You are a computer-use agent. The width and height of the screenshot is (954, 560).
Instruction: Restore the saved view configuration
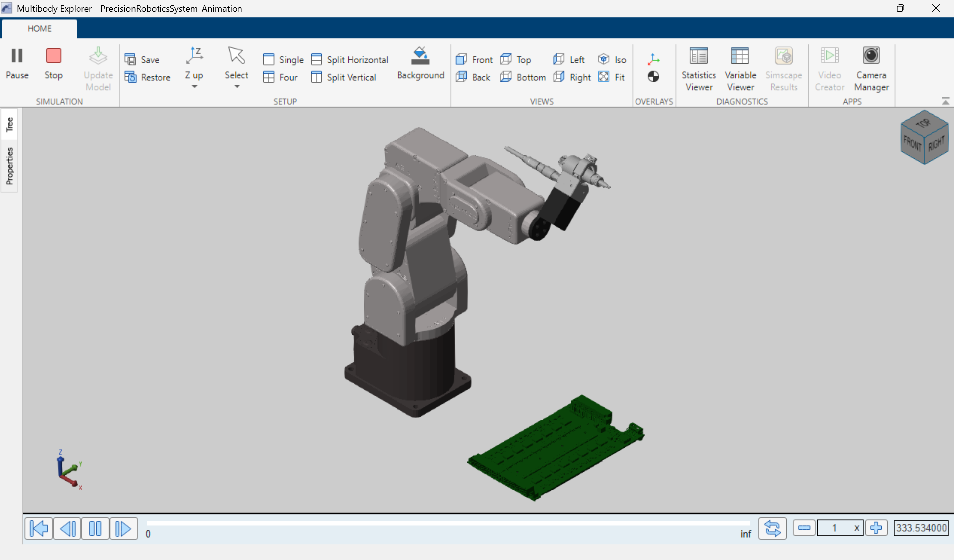tap(148, 77)
